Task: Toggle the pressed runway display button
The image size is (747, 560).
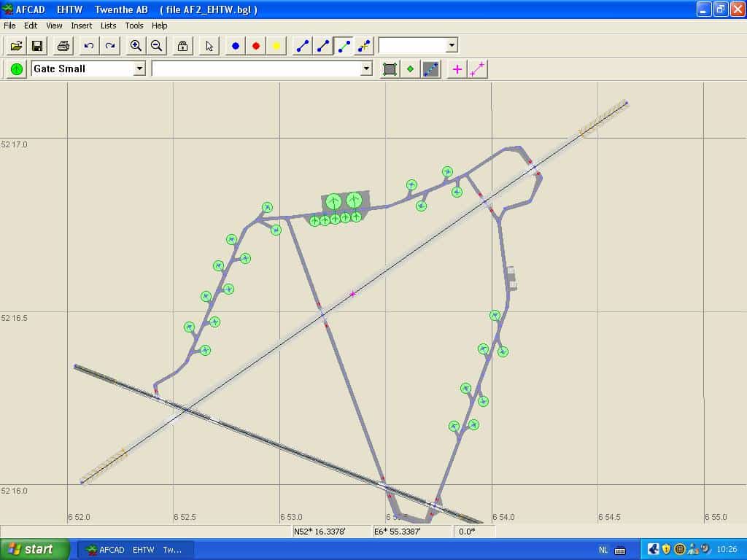Action: tap(431, 69)
